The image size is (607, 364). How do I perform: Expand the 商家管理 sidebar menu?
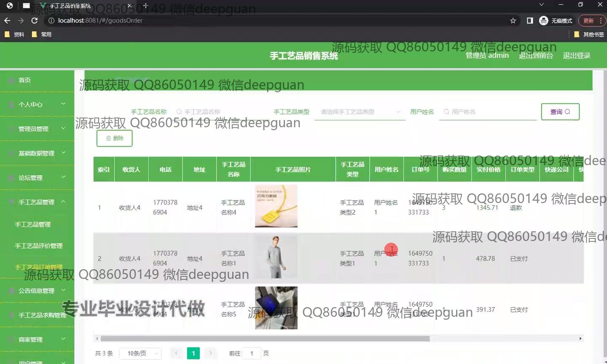click(37, 340)
